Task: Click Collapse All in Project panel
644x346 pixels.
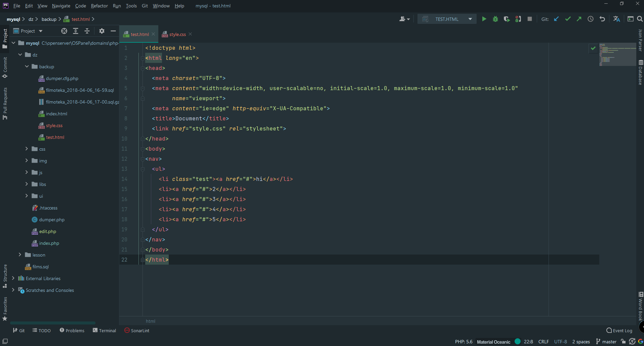Action: pyautogui.click(x=87, y=31)
